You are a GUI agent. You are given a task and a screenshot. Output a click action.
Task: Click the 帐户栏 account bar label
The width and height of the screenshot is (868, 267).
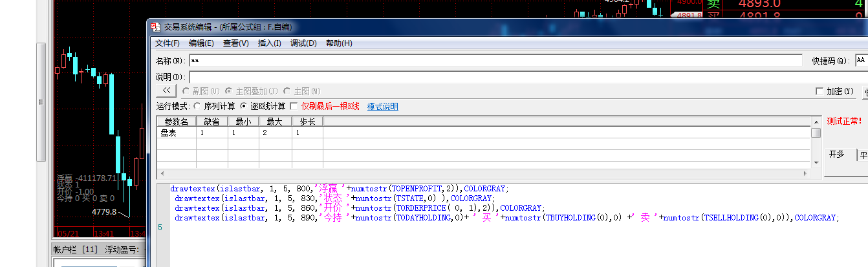point(76,249)
